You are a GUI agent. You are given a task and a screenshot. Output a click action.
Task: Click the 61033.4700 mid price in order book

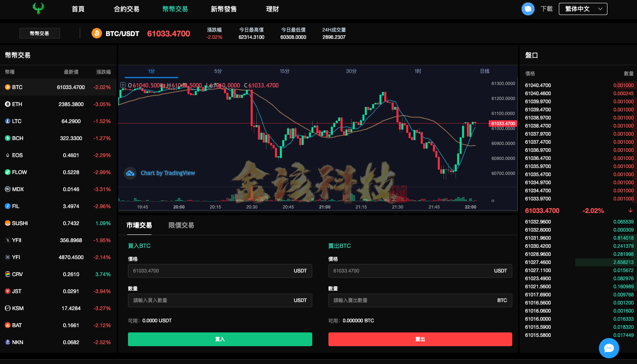tap(542, 211)
